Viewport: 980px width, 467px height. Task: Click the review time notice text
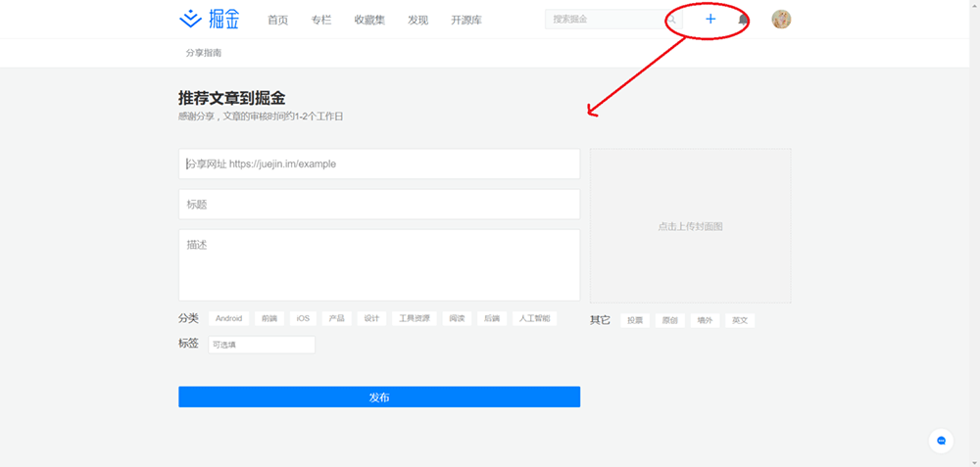(261, 117)
